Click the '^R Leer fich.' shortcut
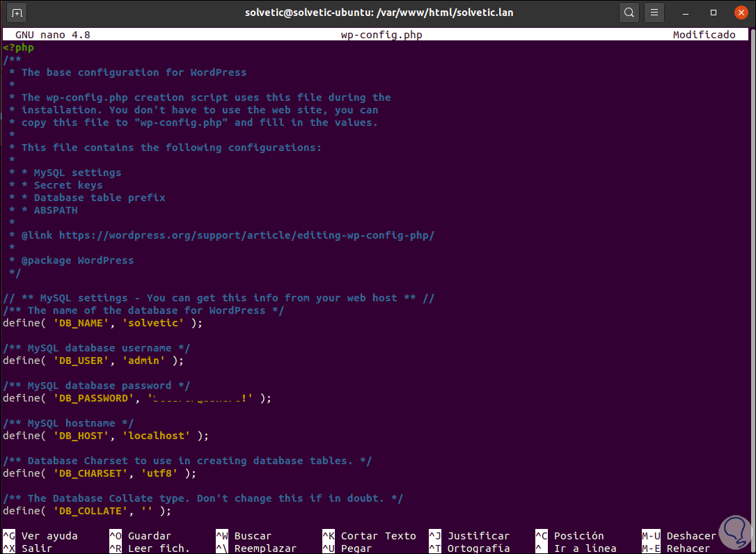Image resolution: width=756 pixels, height=554 pixels. [150, 548]
